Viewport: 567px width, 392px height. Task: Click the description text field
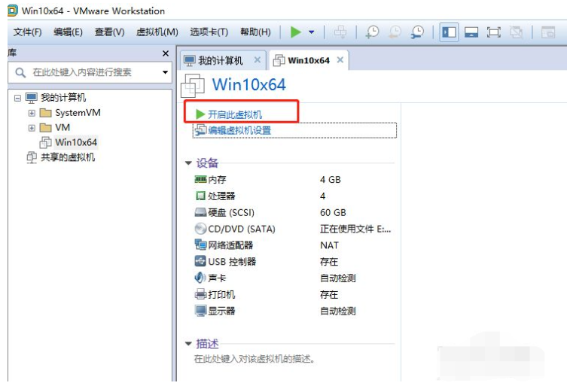click(255, 359)
